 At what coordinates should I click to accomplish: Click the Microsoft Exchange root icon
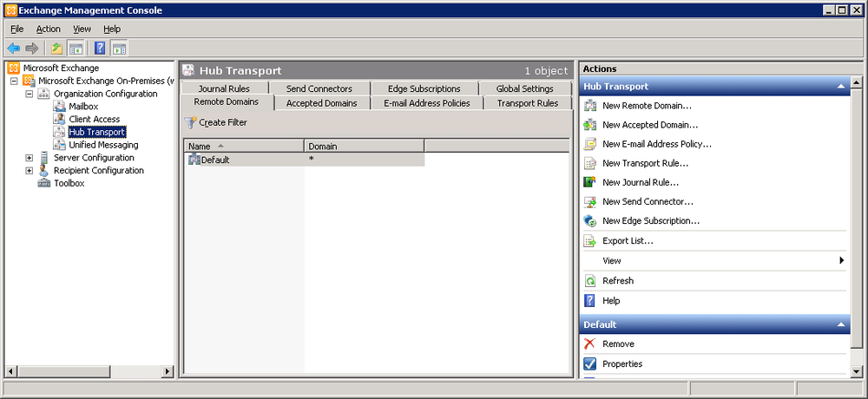coord(14,68)
